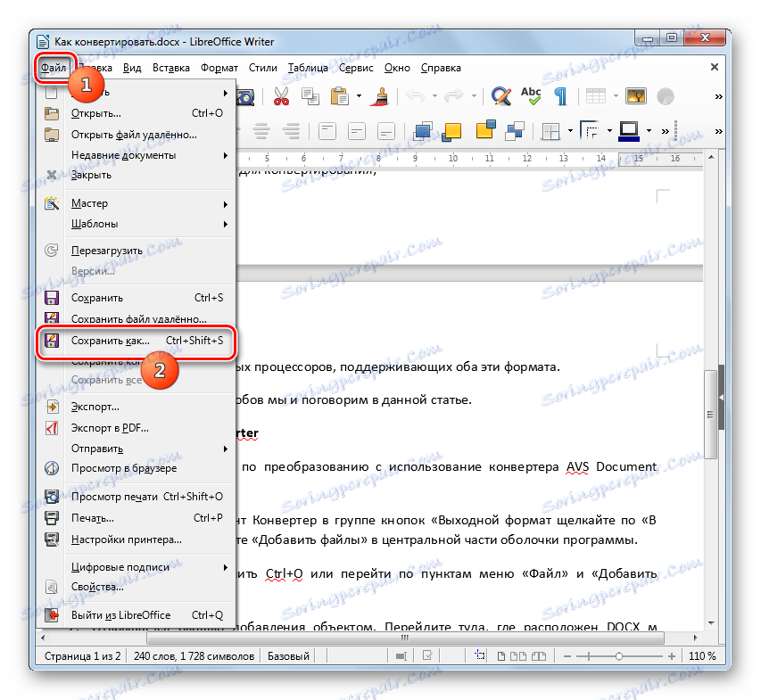The image size is (761, 700).
Task: Click the Print Preview icon in toolbar
Action: pyautogui.click(x=246, y=97)
